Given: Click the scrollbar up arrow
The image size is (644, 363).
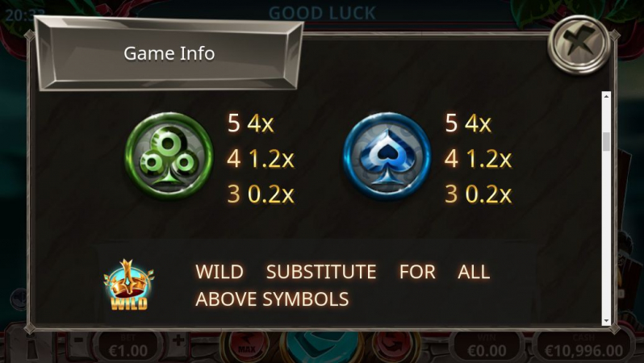Looking at the screenshot, I should [x=606, y=96].
